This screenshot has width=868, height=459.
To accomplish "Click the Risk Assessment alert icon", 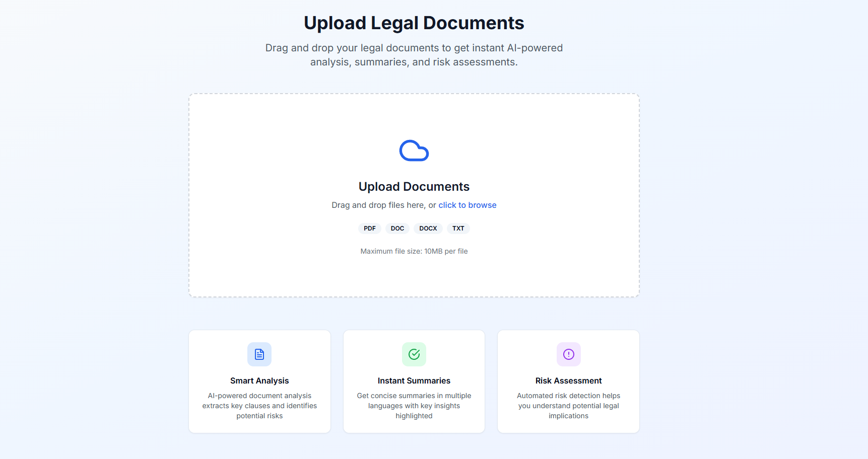I will click(x=568, y=354).
